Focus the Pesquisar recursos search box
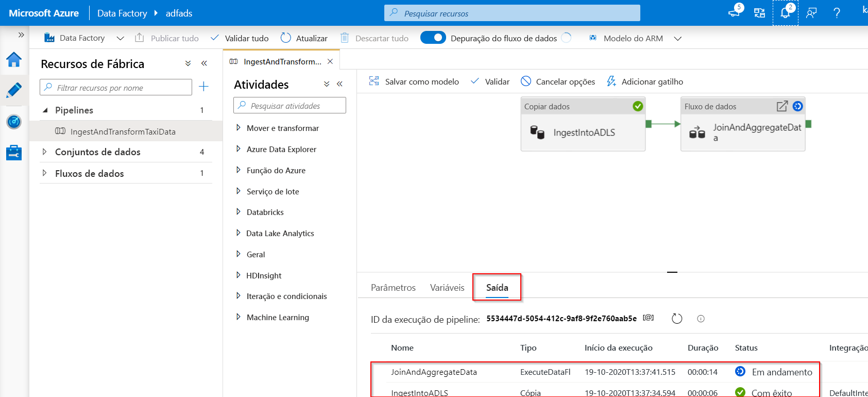This screenshot has width=868, height=397. 512,13
